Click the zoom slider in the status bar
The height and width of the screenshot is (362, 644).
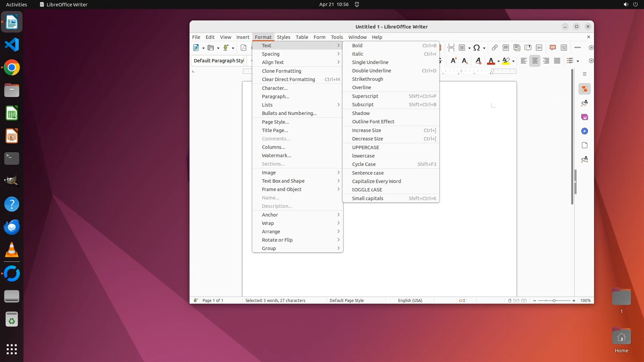click(554, 300)
